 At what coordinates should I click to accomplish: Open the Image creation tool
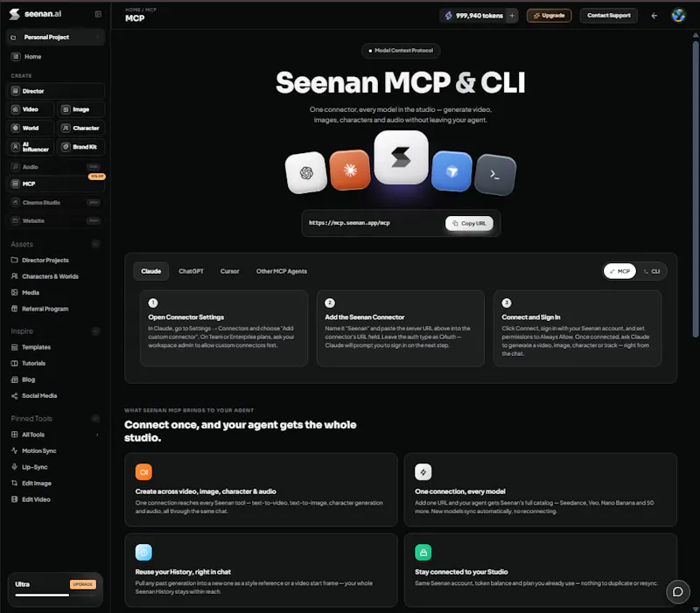[80, 109]
